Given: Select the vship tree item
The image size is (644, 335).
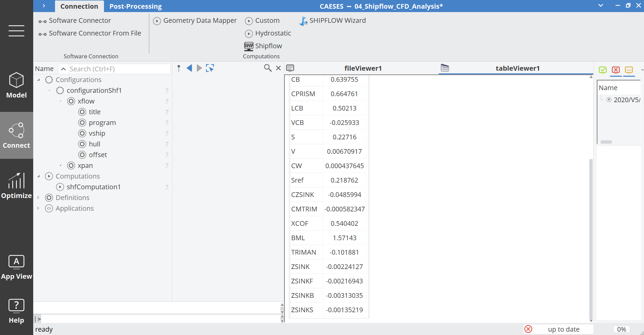Looking at the screenshot, I should (97, 133).
